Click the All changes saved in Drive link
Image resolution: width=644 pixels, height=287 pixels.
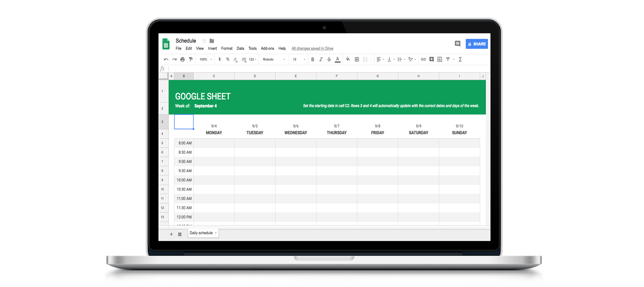pos(313,48)
